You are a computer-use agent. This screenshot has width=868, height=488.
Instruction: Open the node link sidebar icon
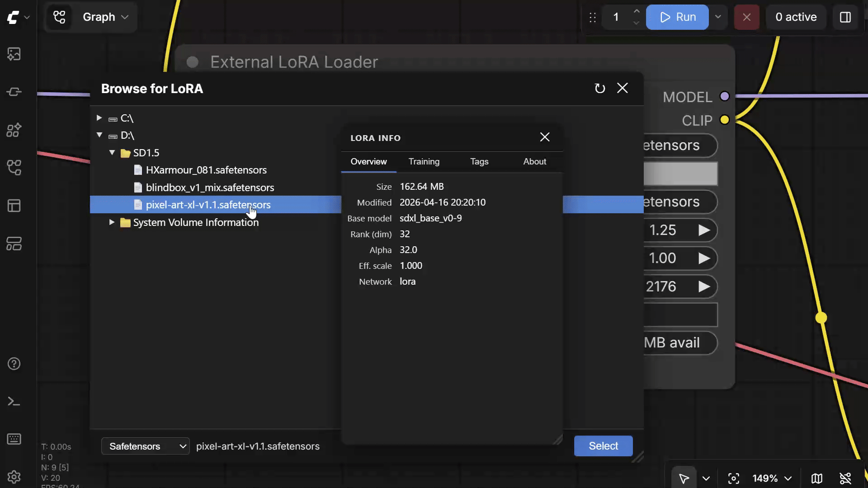14,92
